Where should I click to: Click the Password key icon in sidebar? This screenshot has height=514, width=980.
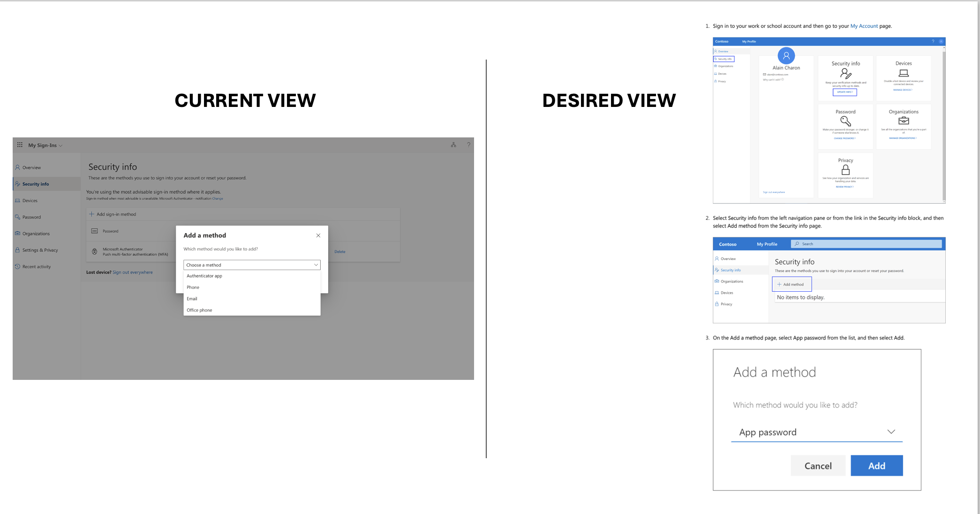pyautogui.click(x=18, y=217)
